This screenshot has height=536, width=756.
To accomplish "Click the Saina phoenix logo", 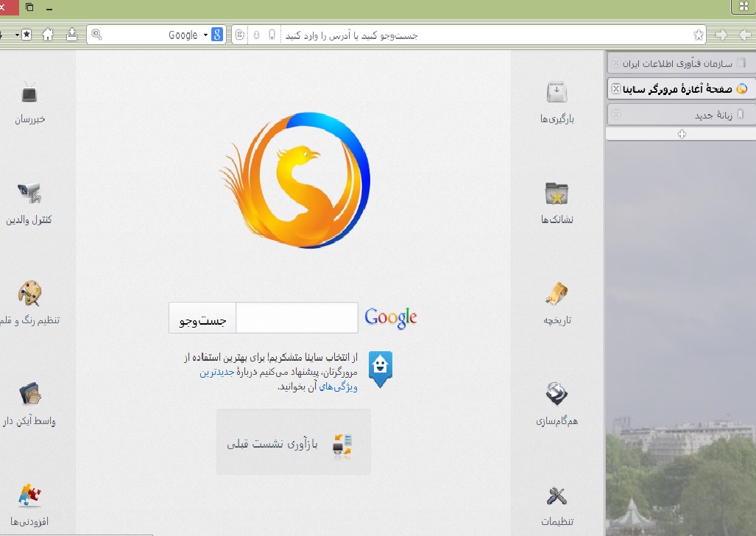I will pos(295,180).
